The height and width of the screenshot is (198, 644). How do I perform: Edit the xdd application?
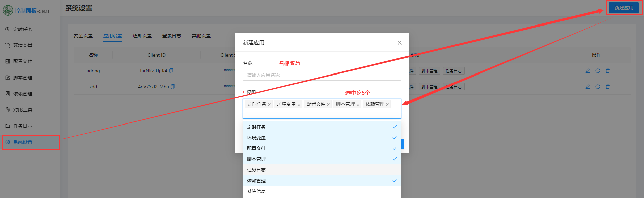coord(588,87)
